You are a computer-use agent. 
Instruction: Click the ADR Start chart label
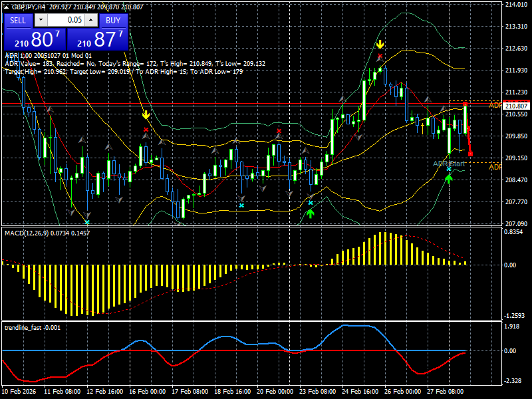click(x=448, y=164)
